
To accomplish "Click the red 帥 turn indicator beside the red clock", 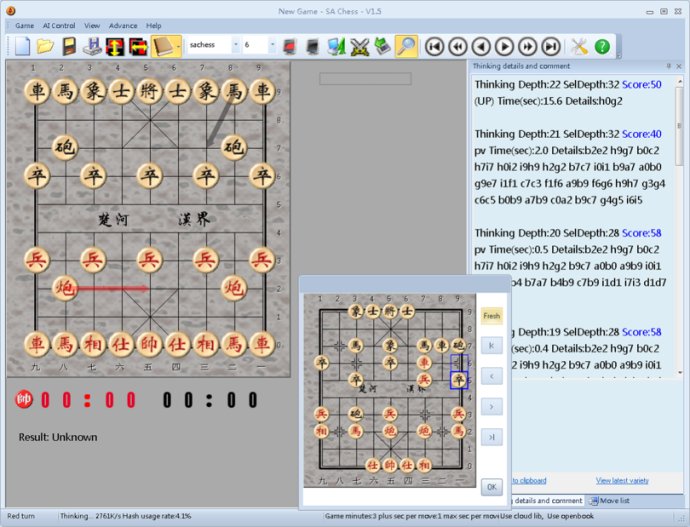I will [24, 400].
